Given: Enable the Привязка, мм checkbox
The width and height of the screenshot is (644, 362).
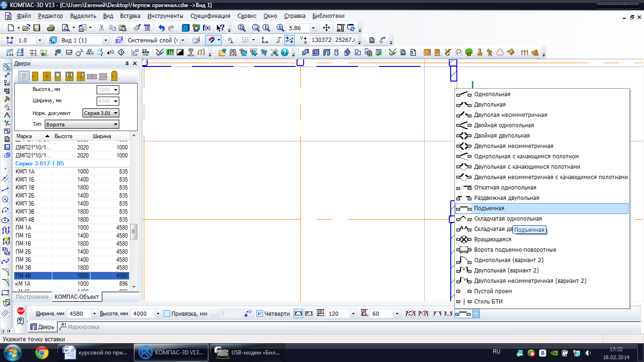Looking at the screenshot, I should [x=166, y=313].
